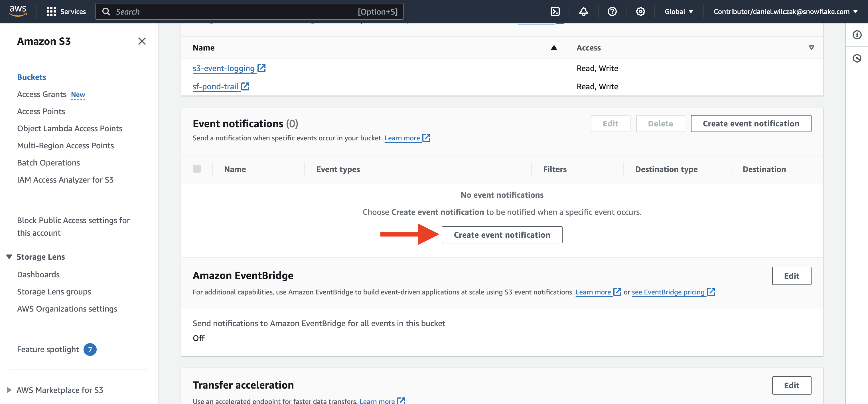This screenshot has width=868, height=404.
Task: Click the AWS search field
Action: pos(249,11)
